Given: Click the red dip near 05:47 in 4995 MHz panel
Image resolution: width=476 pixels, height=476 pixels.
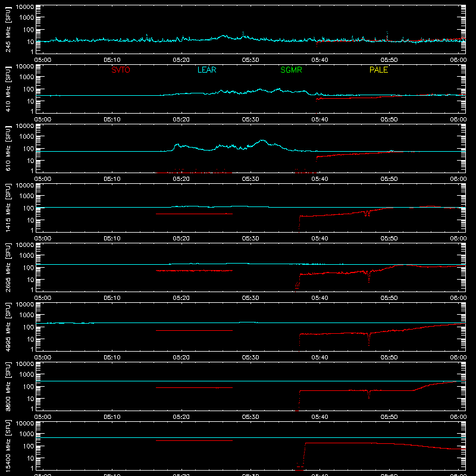Looking at the screenshot, I should click(369, 339).
